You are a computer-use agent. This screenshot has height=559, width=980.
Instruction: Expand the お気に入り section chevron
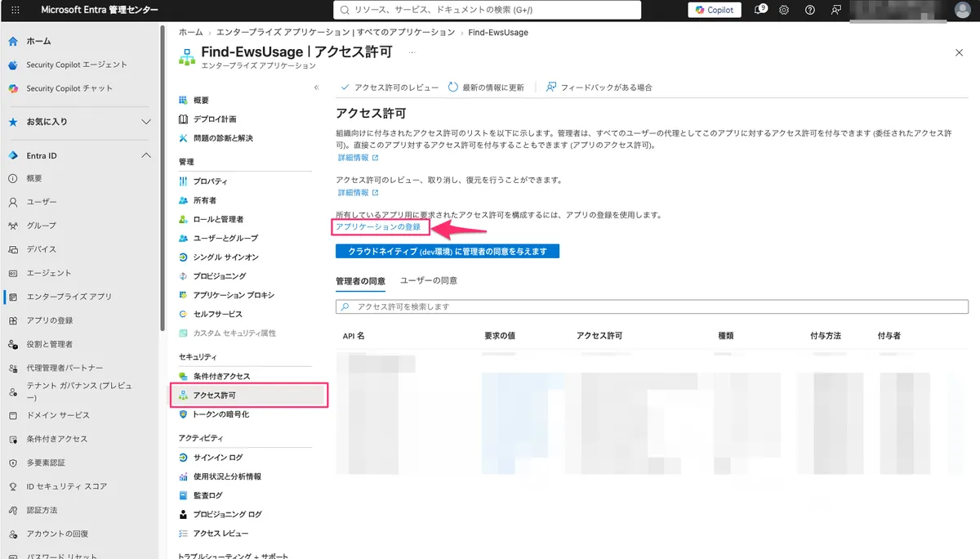[146, 122]
